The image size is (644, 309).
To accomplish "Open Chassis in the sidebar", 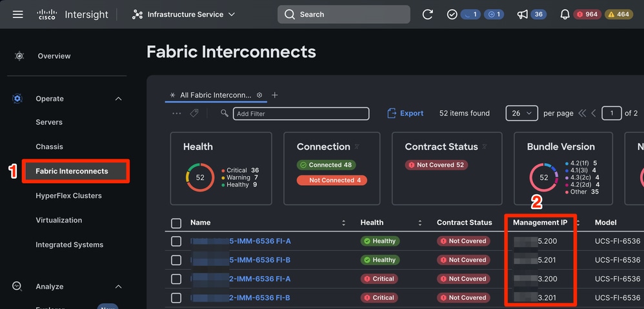I will (49, 146).
